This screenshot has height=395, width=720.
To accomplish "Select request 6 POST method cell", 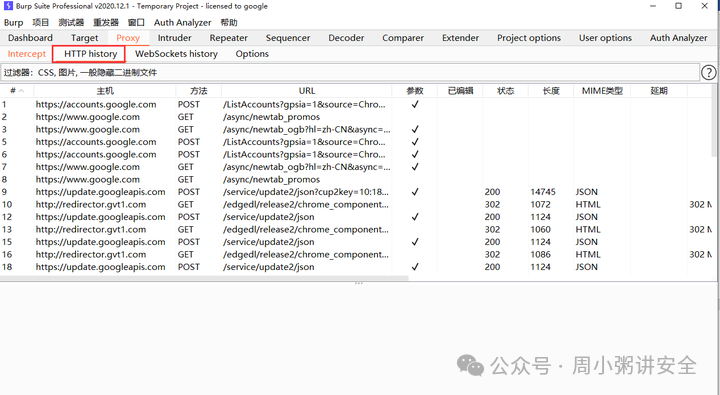I will tap(189, 154).
